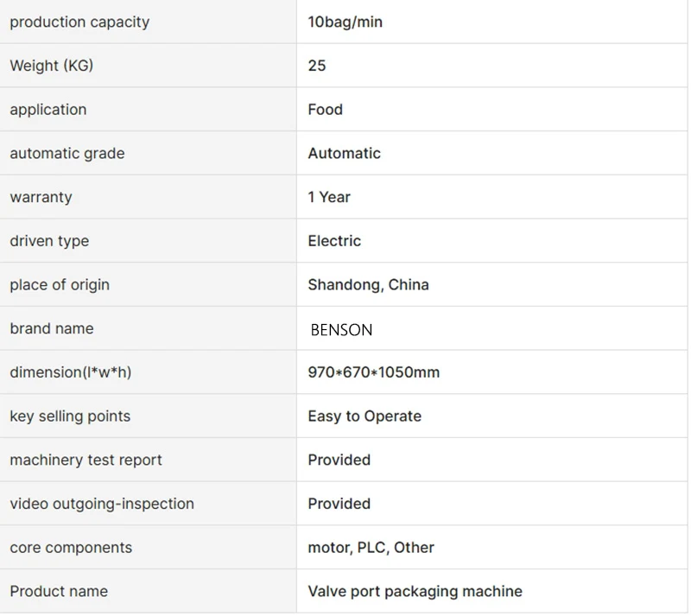Click the '10bag/min' production capacity value
691x616 pixels.
[x=345, y=22]
